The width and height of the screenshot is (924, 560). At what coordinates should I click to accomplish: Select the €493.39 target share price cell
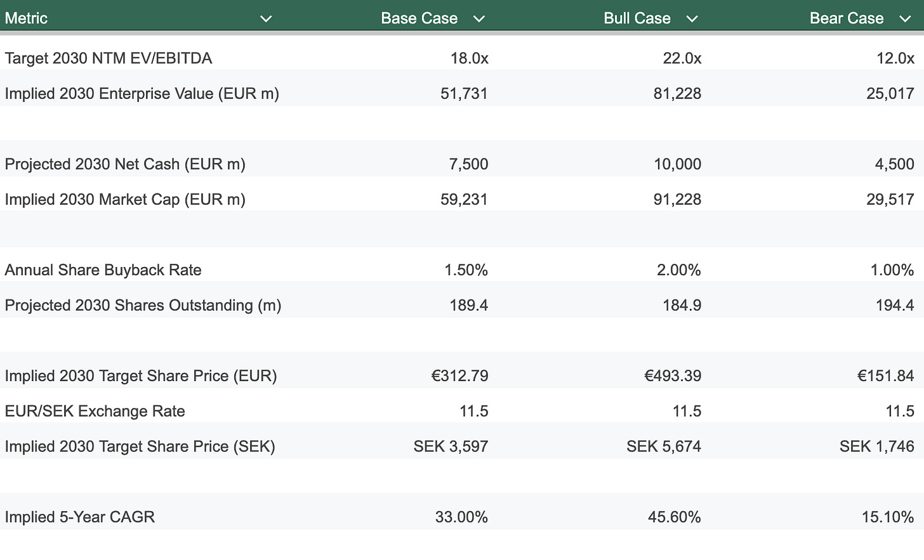pyautogui.click(x=672, y=376)
